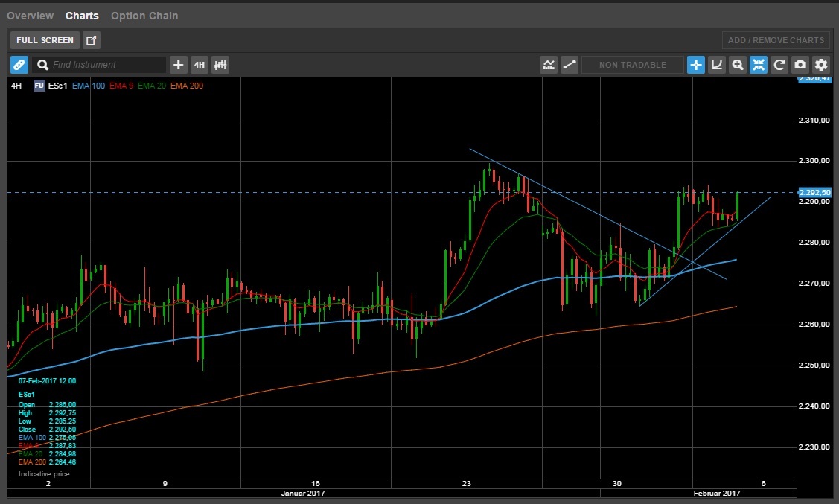This screenshot has width=839, height=504.
Task: Click the magnifier search icon
Action: (43, 65)
